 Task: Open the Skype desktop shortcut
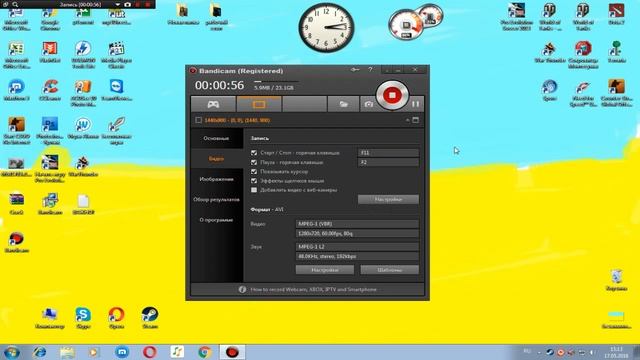(x=83, y=318)
